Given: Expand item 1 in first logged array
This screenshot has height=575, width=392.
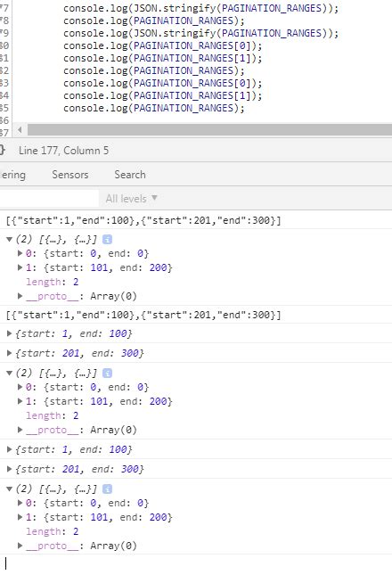Looking at the screenshot, I should 20,267.
